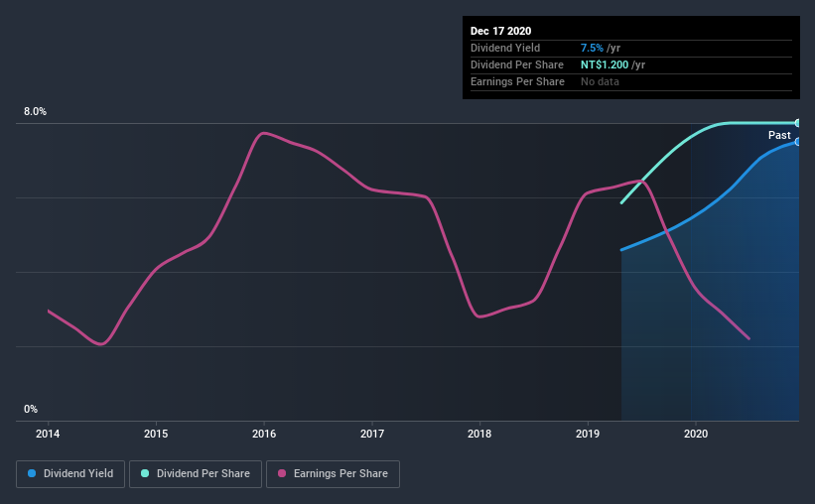Click the tooltip 'Dividend Per Share' row label
This screenshot has width=815, height=504.
coord(516,64)
